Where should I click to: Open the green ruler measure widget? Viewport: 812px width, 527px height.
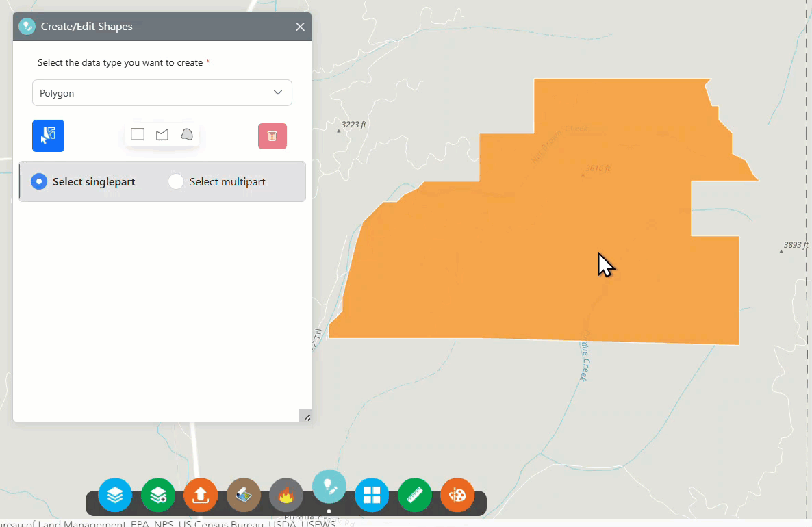coord(415,495)
